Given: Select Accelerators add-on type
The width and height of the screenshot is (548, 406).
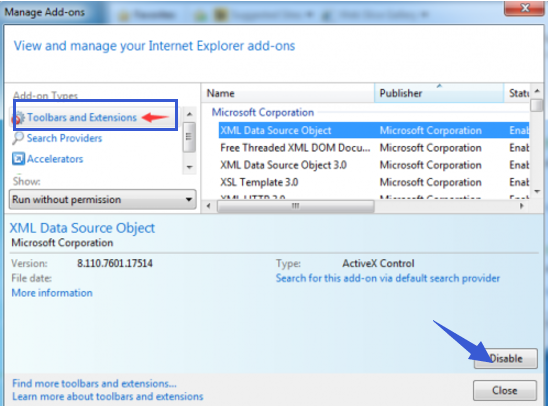Looking at the screenshot, I should pos(55,159).
